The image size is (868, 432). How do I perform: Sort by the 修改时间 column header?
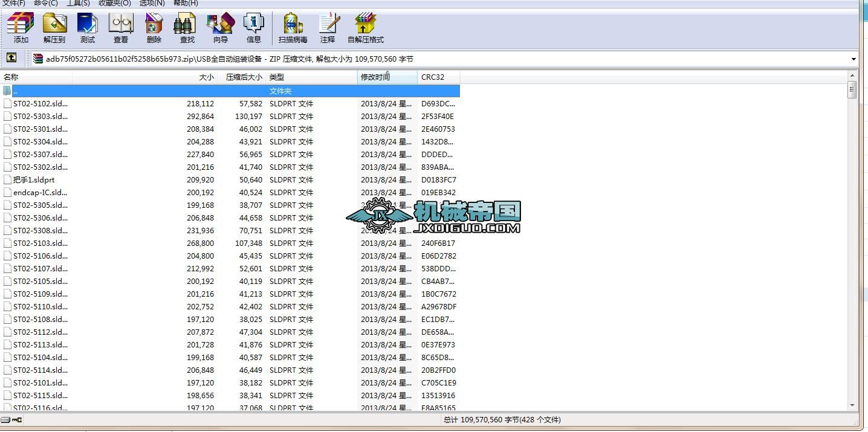click(x=387, y=77)
